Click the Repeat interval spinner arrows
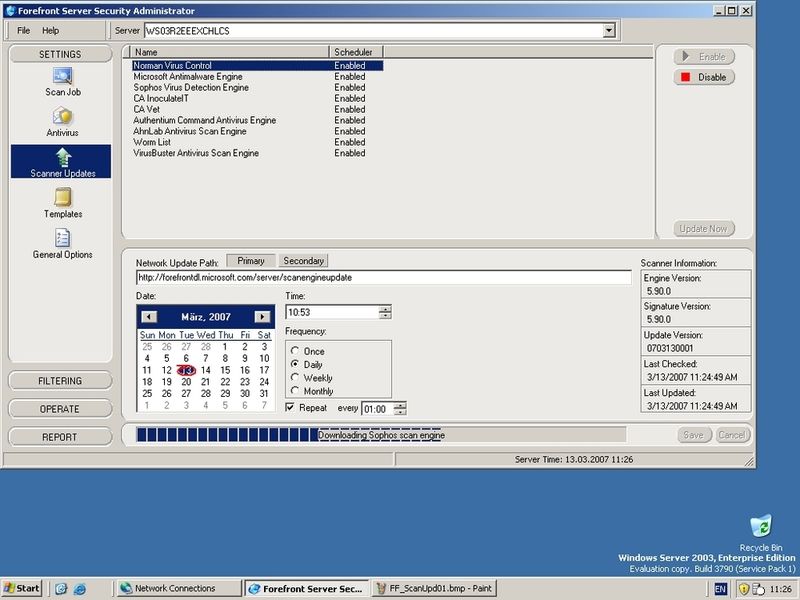Screen dimensions: 800x600 (401, 409)
